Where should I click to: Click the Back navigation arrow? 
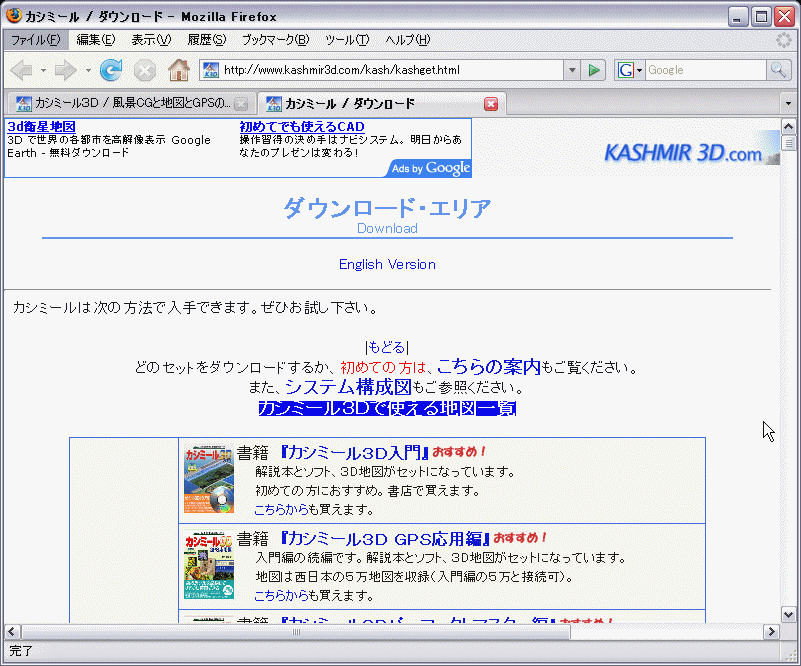pyautogui.click(x=22, y=70)
